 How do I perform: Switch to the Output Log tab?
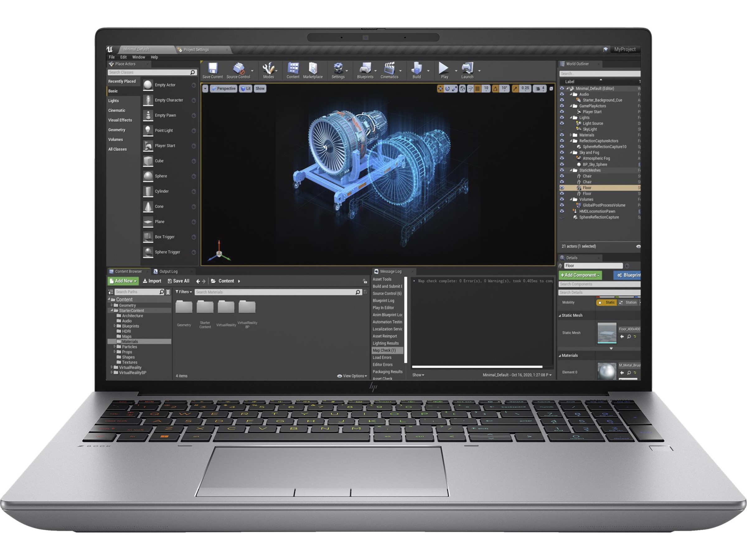pyautogui.click(x=166, y=271)
